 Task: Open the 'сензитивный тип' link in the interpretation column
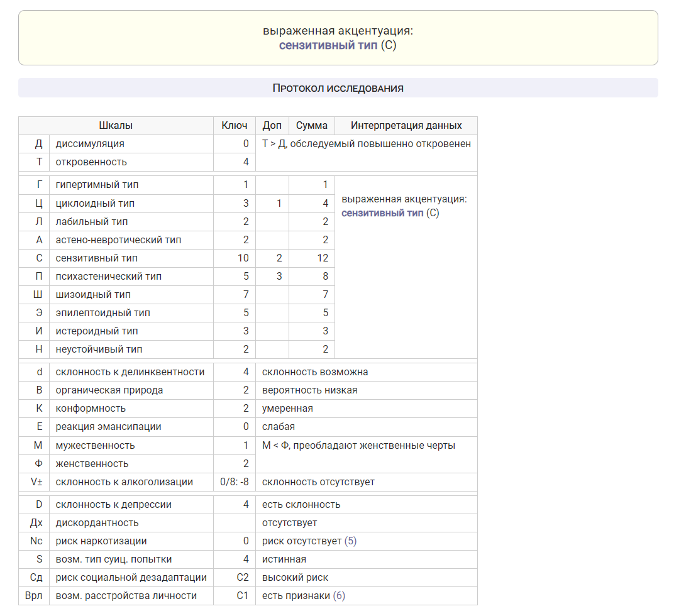[x=382, y=213]
